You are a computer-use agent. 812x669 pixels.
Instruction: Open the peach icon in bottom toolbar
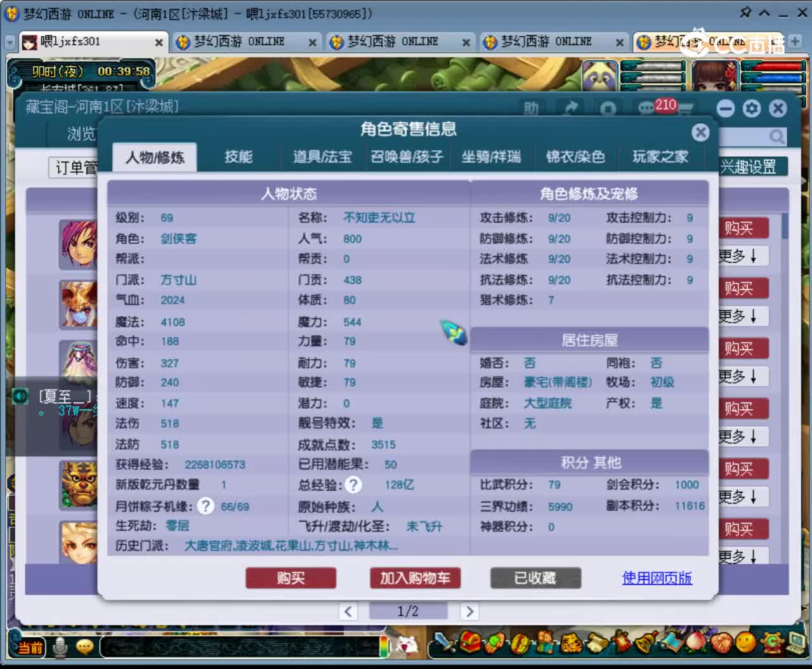pos(696,643)
